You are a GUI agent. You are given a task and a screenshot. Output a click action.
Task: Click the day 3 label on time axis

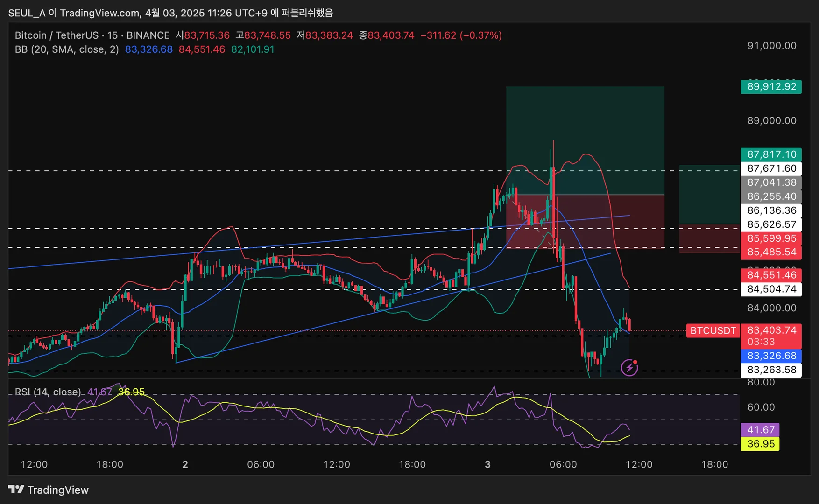point(488,464)
